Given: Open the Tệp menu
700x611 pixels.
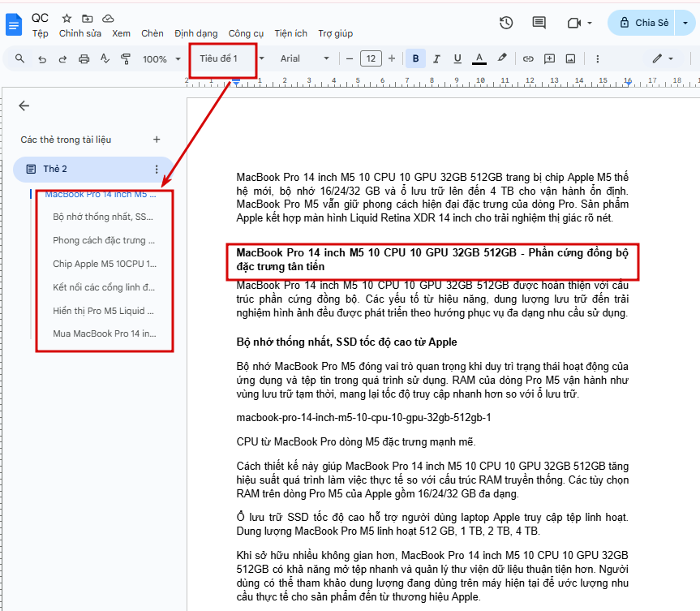Looking at the screenshot, I should coord(40,33).
